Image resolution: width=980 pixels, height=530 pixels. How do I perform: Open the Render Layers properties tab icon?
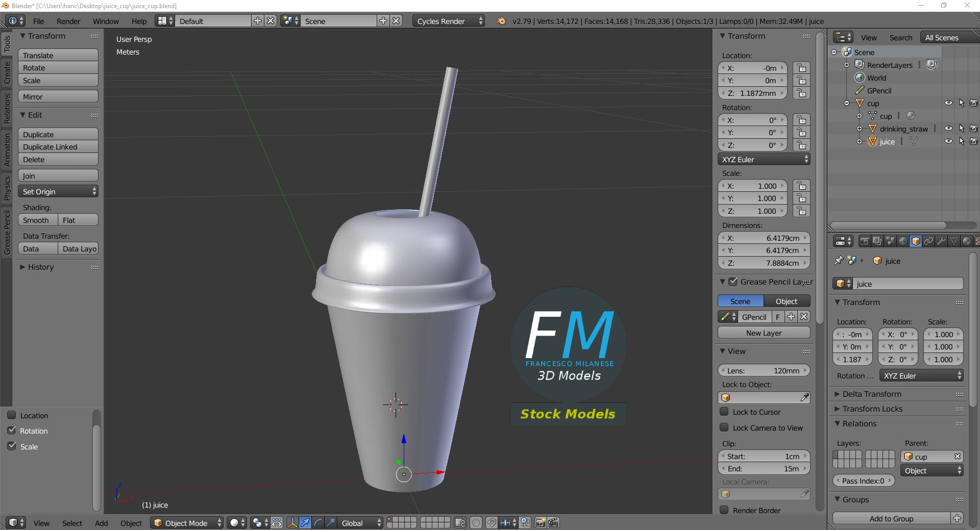tap(877, 241)
